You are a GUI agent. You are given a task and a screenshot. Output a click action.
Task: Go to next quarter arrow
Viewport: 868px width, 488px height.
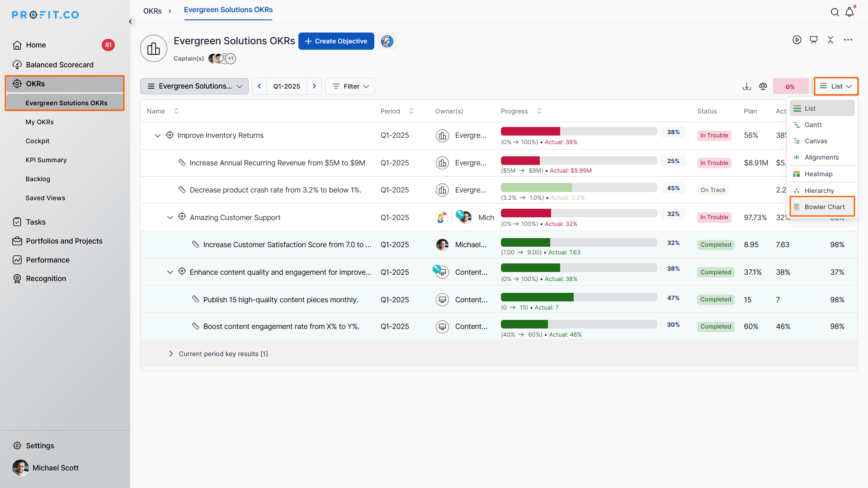click(x=314, y=86)
